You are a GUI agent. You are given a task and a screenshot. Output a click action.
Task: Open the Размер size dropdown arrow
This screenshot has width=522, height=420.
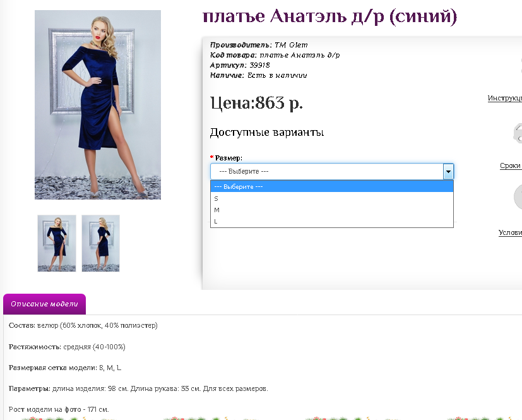[x=448, y=172]
